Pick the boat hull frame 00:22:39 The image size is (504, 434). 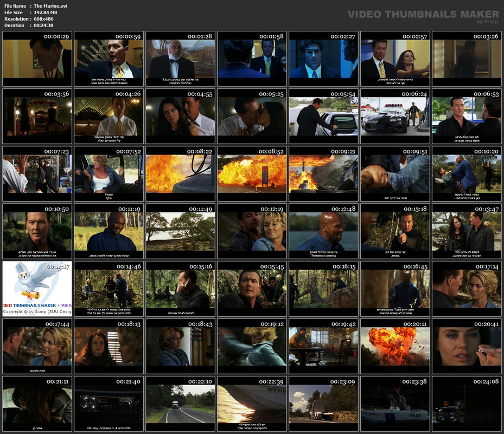coord(252,404)
